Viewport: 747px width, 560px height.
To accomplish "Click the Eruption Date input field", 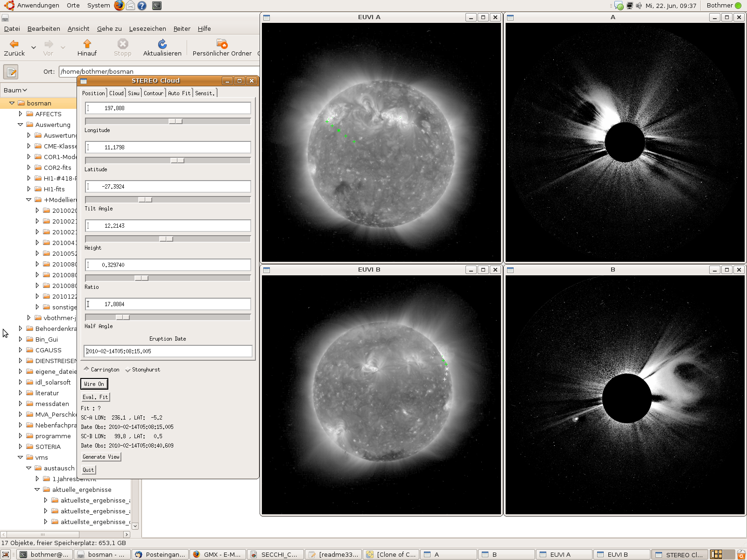I will tap(168, 351).
